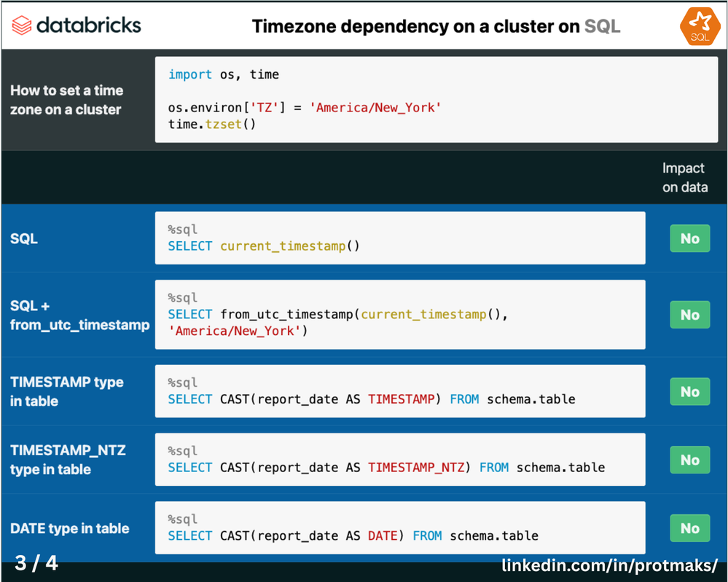The width and height of the screenshot is (728, 582).
Task: Click the from_utc_timestamp SQL code box
Action: [399, 315]
